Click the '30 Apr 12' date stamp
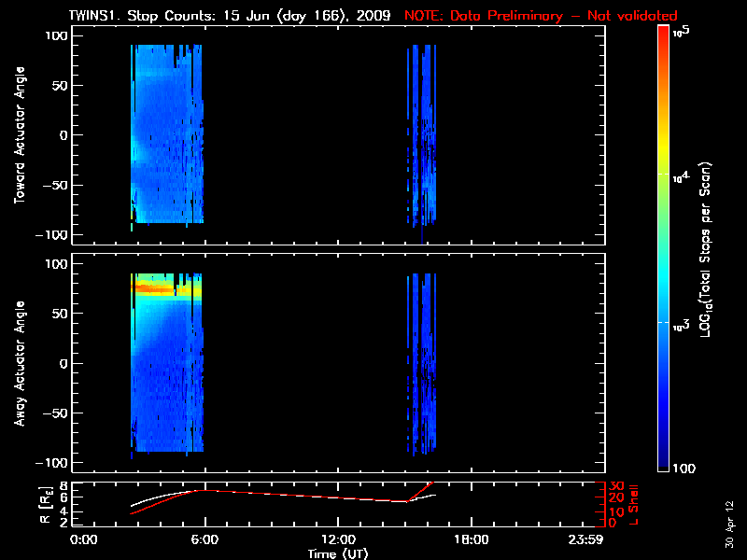This screenshot has height=560, width=747. pos(729,515)
